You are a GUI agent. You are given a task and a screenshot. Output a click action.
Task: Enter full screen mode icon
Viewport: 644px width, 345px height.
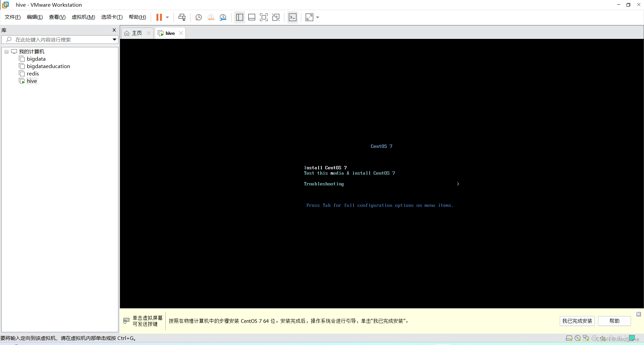[x=264, y=17]
